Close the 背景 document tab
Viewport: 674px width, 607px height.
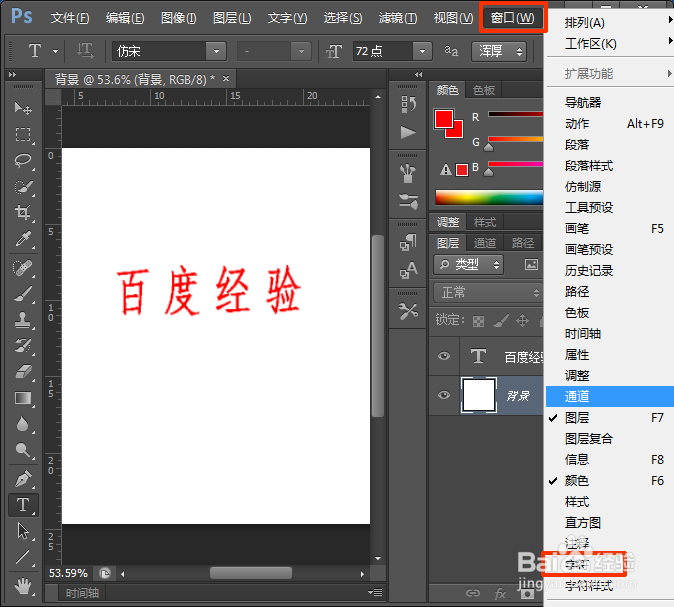tap(226, 79)
